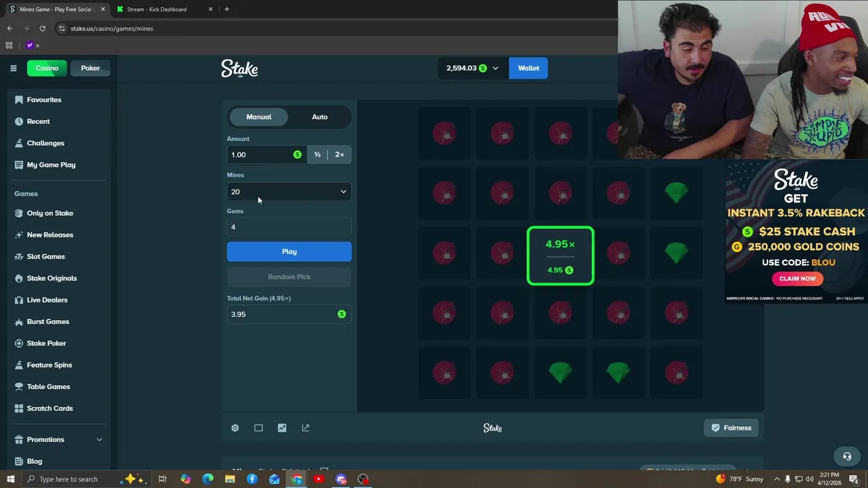Open the Mines count dropdown
The height and width of the screenshot is (488, 868).
pyautogui.click(x=289, y=192)
